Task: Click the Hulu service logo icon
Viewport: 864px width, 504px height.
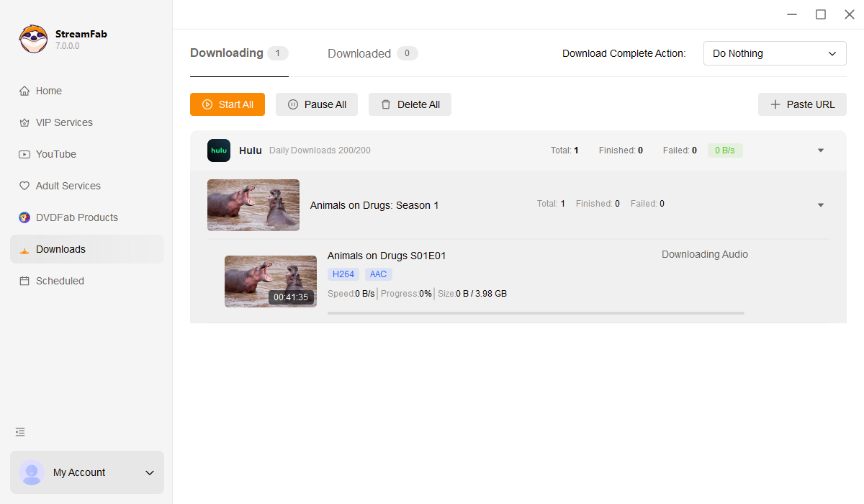Action: pyautogui.click(x=219, y=150)
